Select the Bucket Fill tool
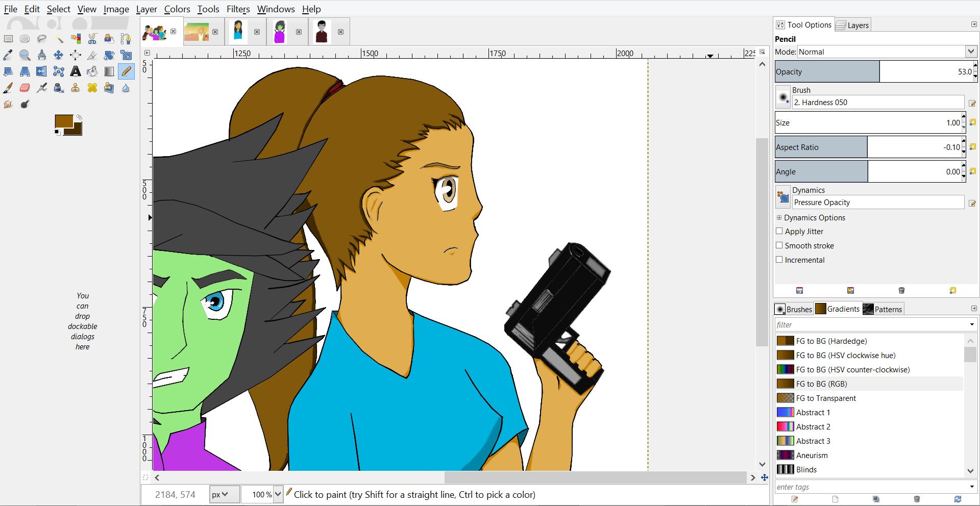This screenshot has height=506, width=980. point(92,71)
